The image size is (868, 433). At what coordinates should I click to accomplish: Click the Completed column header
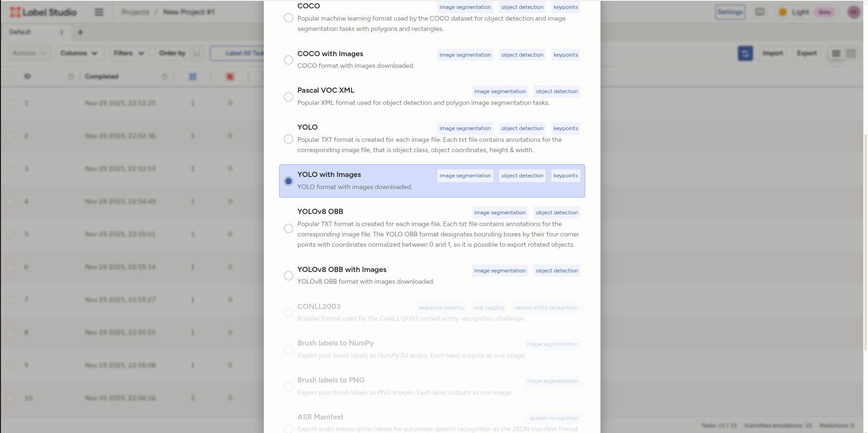click(101, 77)
